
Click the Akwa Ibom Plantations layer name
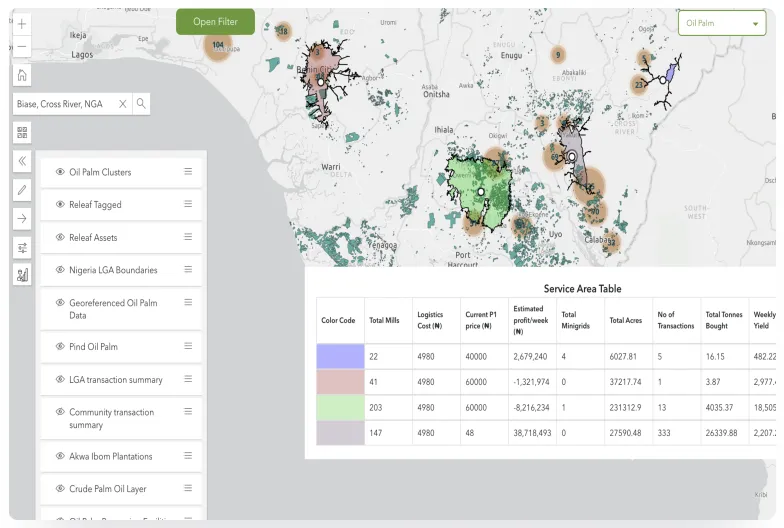[x=110, y=456]
